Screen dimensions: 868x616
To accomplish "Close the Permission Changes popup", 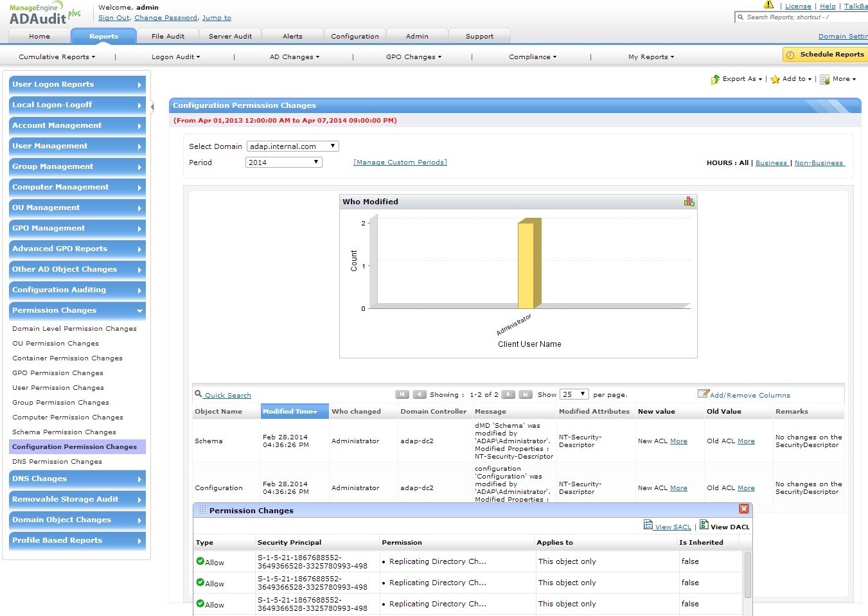I will point(743,509).
